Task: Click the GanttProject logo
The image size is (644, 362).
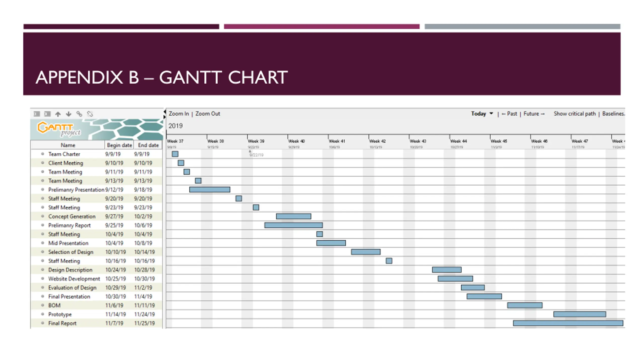Action: pos(59,129)
